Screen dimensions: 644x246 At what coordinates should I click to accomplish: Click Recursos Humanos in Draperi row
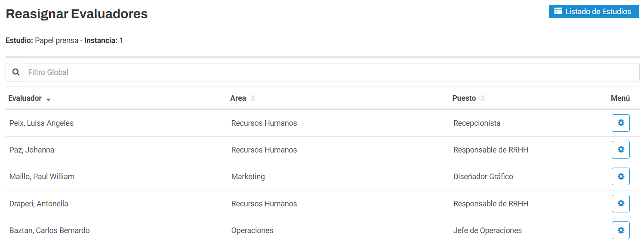(x=264, y=204)
